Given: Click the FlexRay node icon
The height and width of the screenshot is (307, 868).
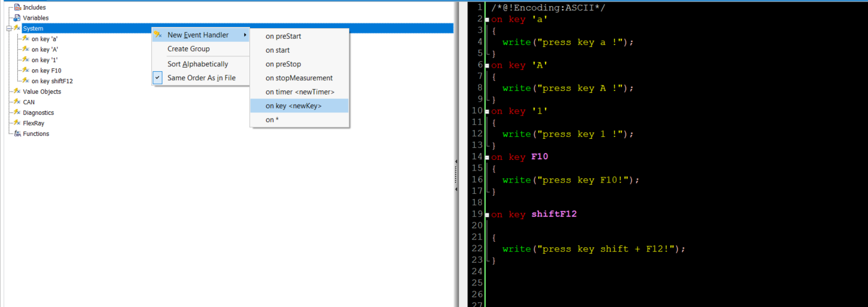Looking at the screenshot, I should coord(17,123).
